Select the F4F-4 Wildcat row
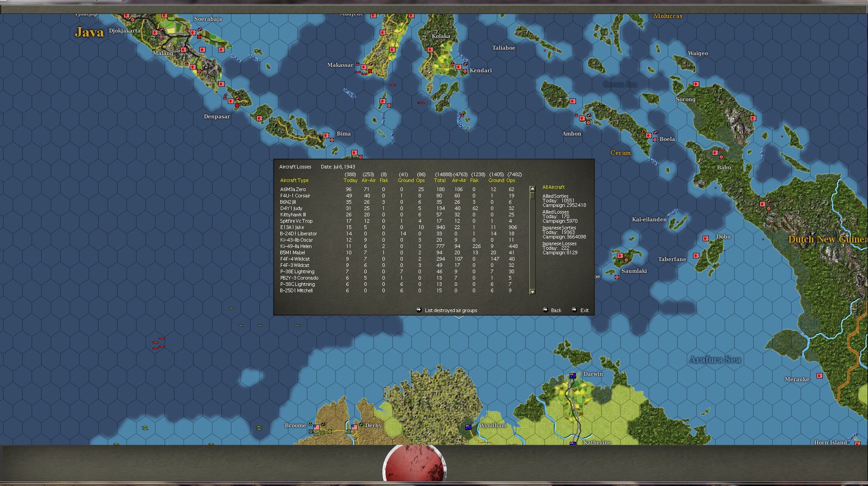The height and width of the screenshot is (486, 868). 398,259
